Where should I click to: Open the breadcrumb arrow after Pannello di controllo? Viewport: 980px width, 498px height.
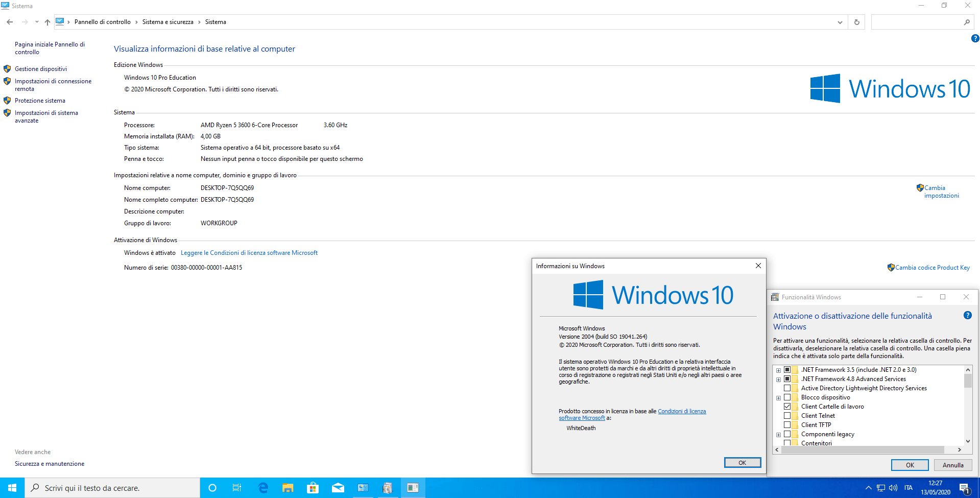tap(136, 22)
